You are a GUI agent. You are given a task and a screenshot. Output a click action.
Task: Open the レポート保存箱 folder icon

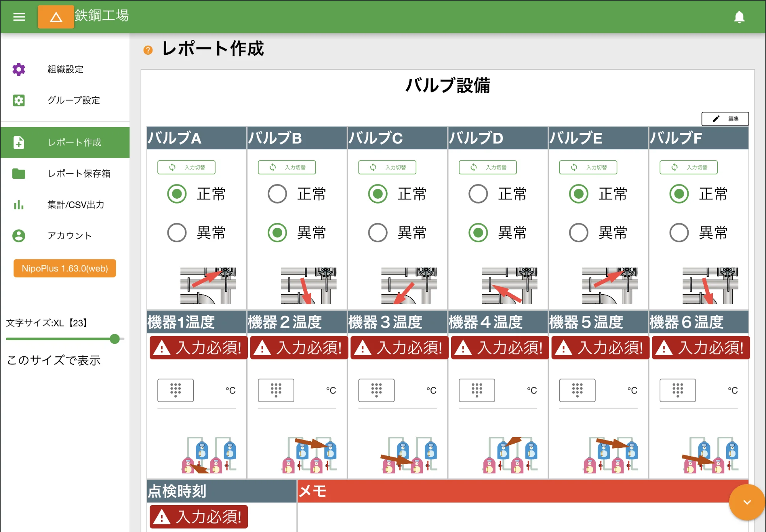19,174
